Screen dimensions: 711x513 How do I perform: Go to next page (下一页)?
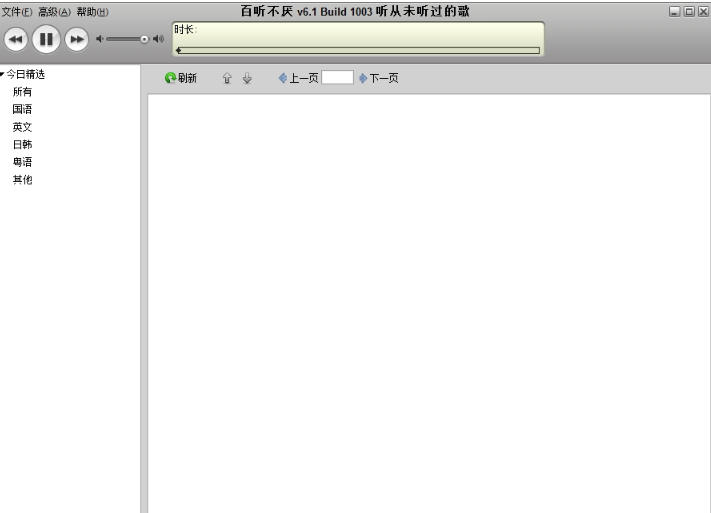[378, 78]
